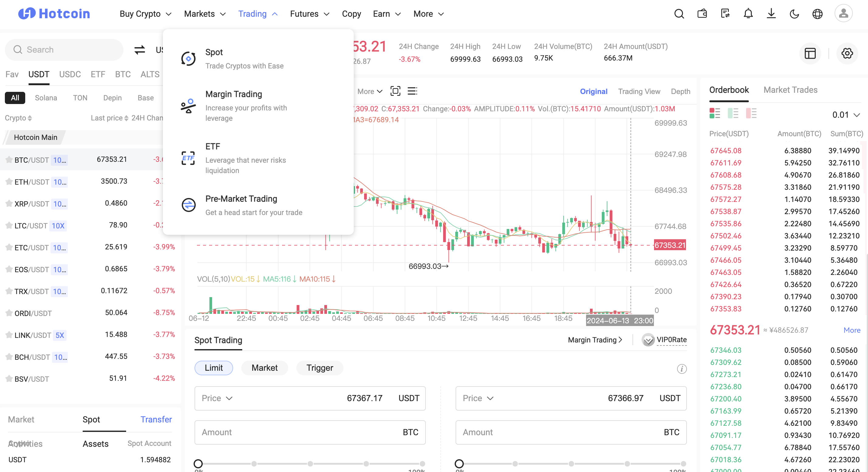Favorite BTC/USDT with its star
The image size is (868, 472).
pos(9,159)
